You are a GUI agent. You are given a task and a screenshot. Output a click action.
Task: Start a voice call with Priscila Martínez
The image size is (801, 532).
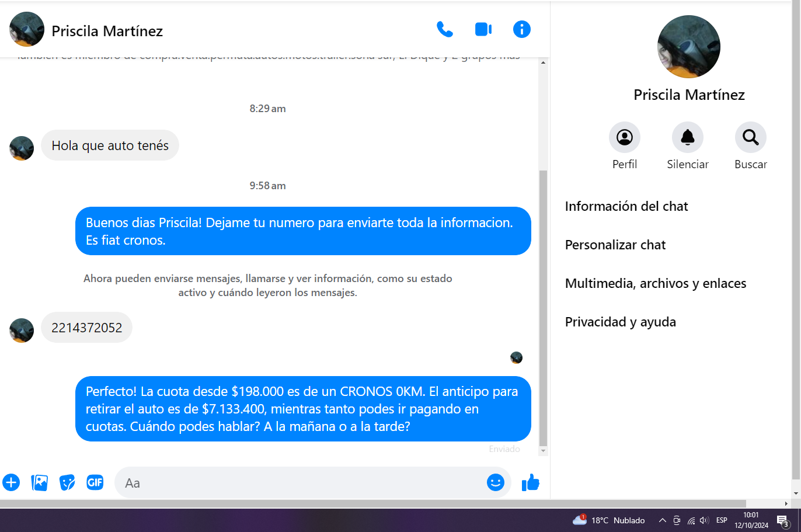click(x=445, y=29)
